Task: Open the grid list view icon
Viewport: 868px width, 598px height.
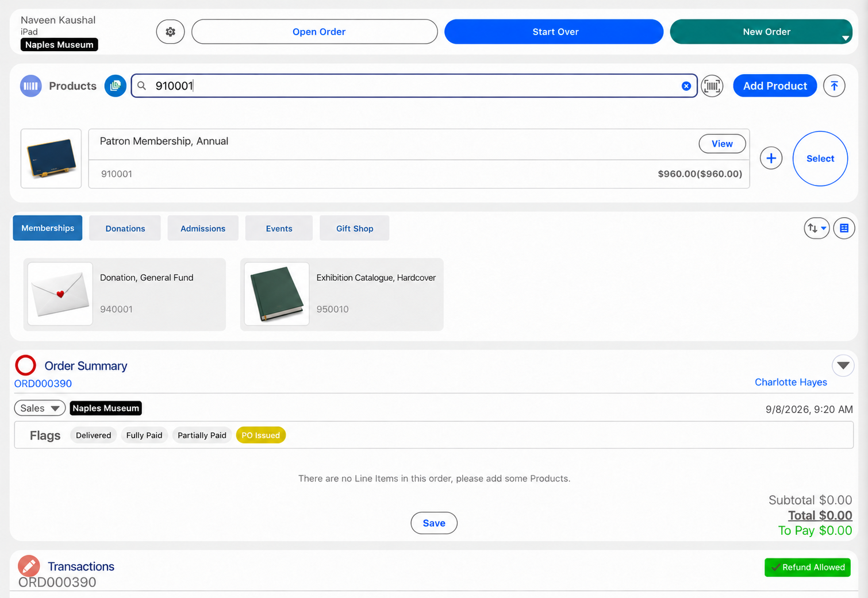Action: 844,229
